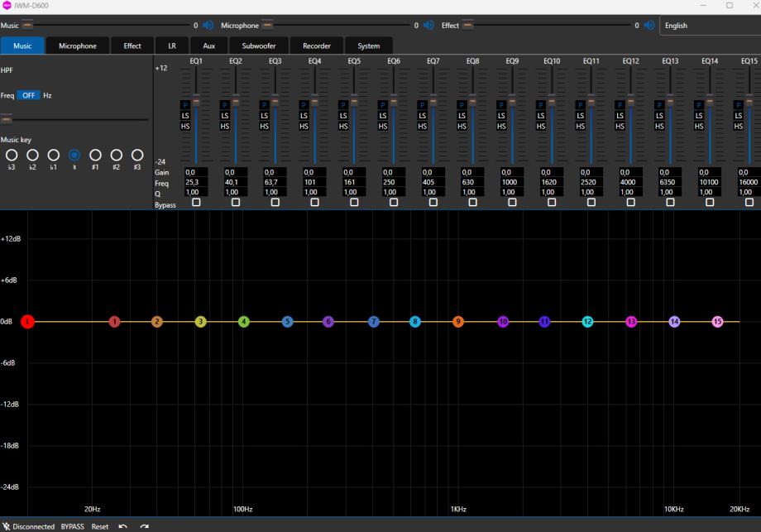Click the Effect channel speaker icon
The image size is (761, 532).
coord(649,26)
